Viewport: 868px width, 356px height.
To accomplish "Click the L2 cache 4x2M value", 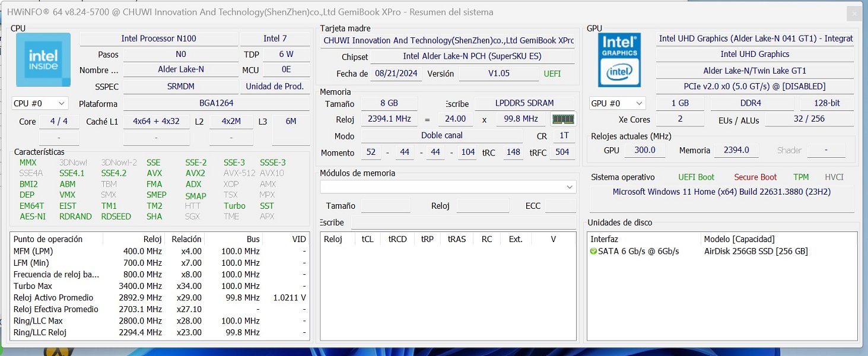I will 231,122.
